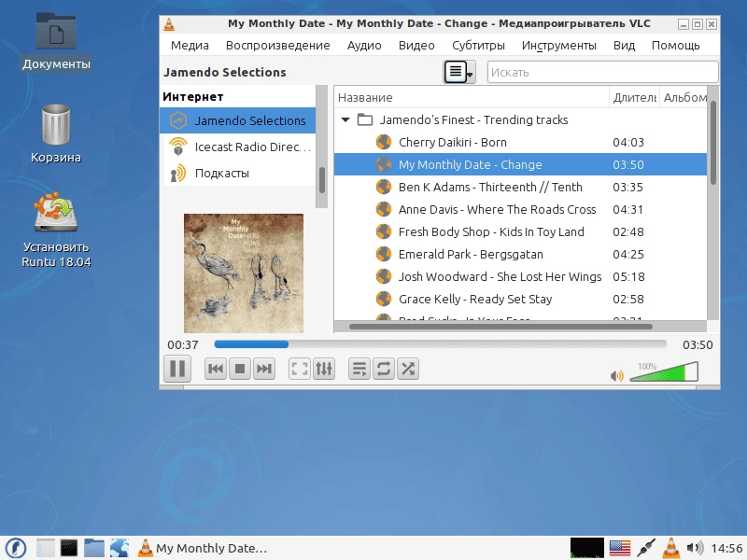This screenshot has width=747, height=560.
Task: Select My Monthly Date - Change track
Action: pos(520,165)
